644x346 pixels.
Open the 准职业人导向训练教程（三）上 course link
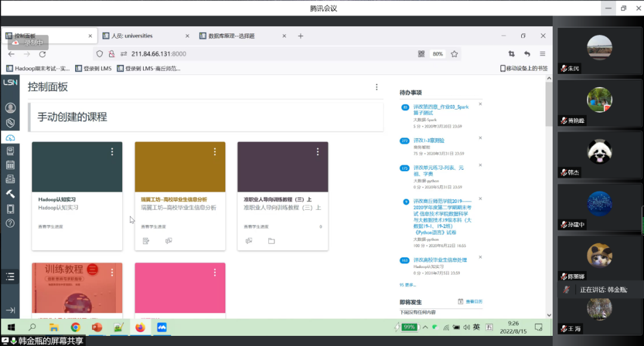pyautogui.click(x=278, y=200)
